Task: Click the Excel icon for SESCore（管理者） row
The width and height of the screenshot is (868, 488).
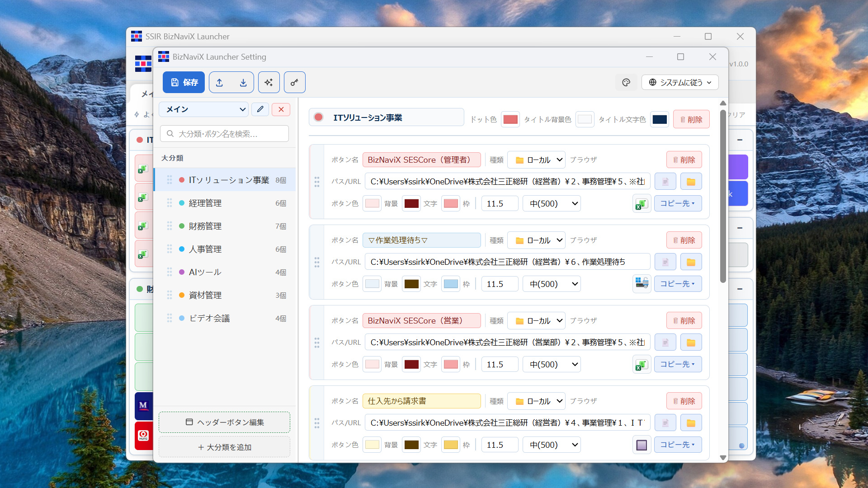Action: point(642,203)
